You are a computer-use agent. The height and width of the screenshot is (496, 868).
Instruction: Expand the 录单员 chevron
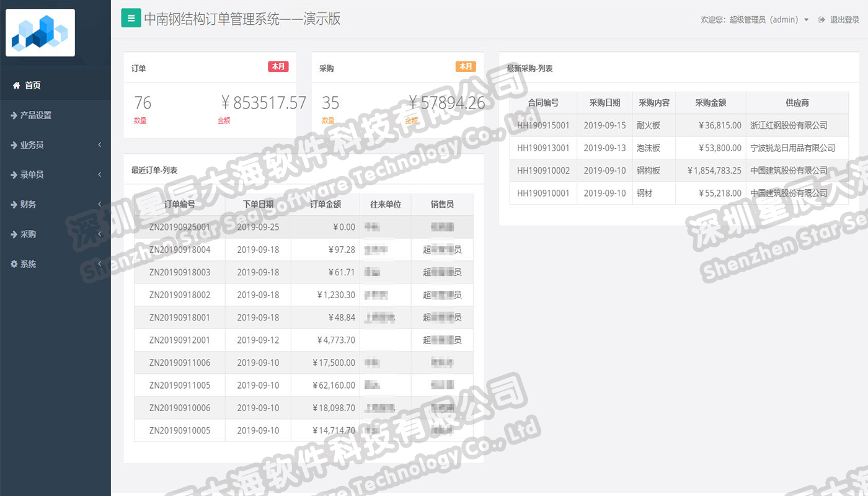point(100,175)
